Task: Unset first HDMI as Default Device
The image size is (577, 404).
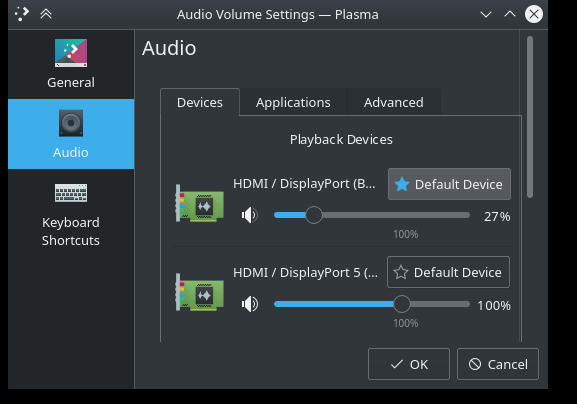Action: coord(449,184)
